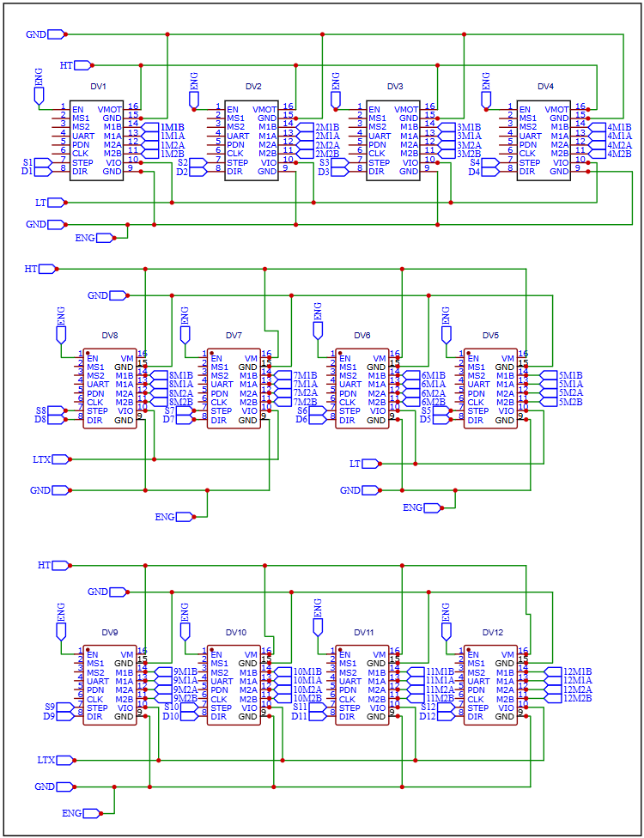Viewport: 644px width, 838px height.
Task: Pick the DV12 driver label
Action: tap(493, 633)
